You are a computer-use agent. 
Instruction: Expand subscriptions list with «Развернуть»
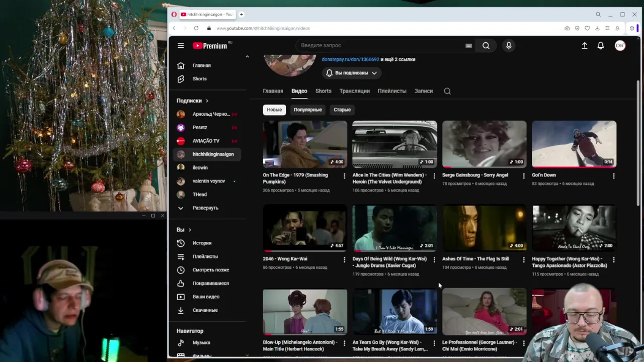click(205, 208)
